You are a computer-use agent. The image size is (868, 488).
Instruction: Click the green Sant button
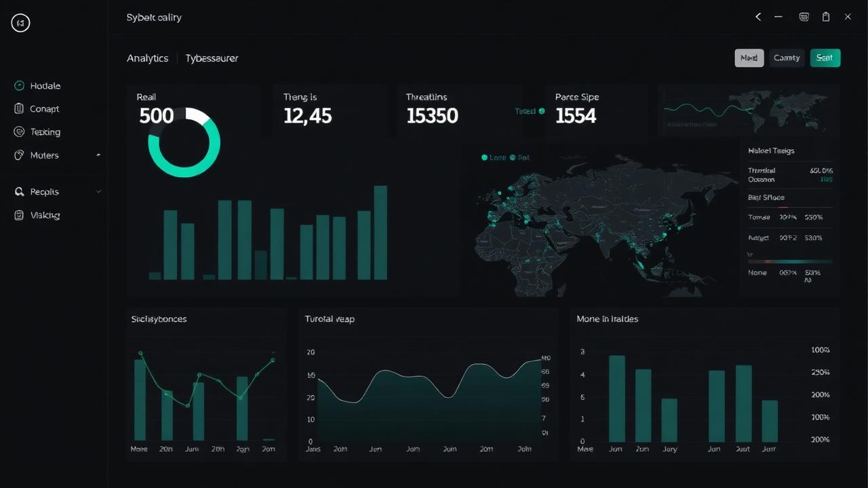coord(825,58)
